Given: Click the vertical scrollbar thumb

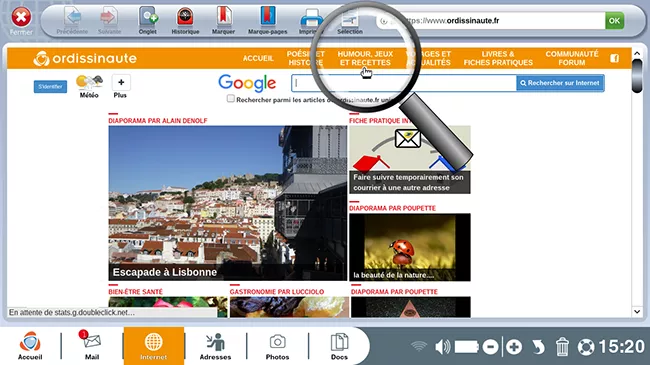Looking at the screenshot, I should 637,76.
